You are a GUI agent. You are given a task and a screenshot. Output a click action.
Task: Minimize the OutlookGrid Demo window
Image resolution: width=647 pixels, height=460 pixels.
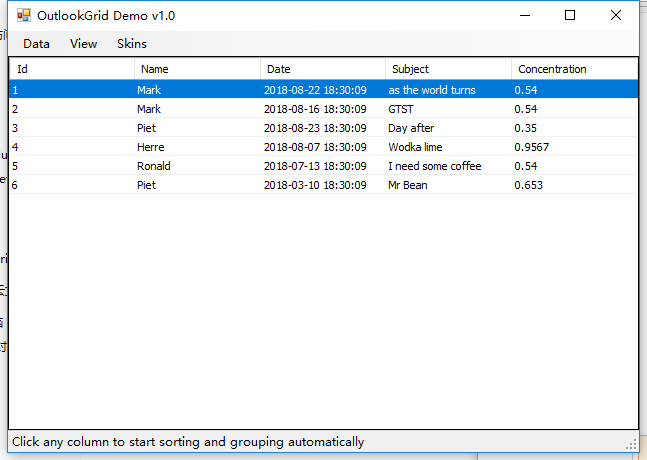tap(525, 15)
